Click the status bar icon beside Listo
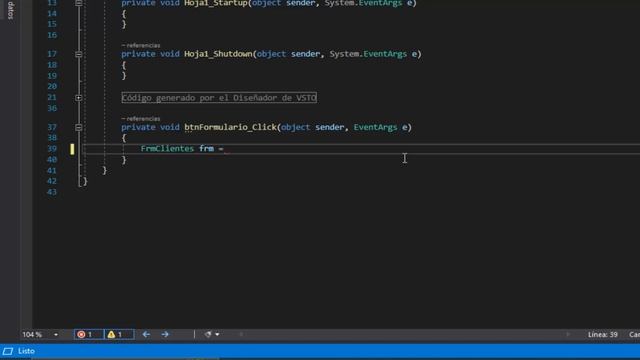The image size is (640, 360). click(8, 351)
